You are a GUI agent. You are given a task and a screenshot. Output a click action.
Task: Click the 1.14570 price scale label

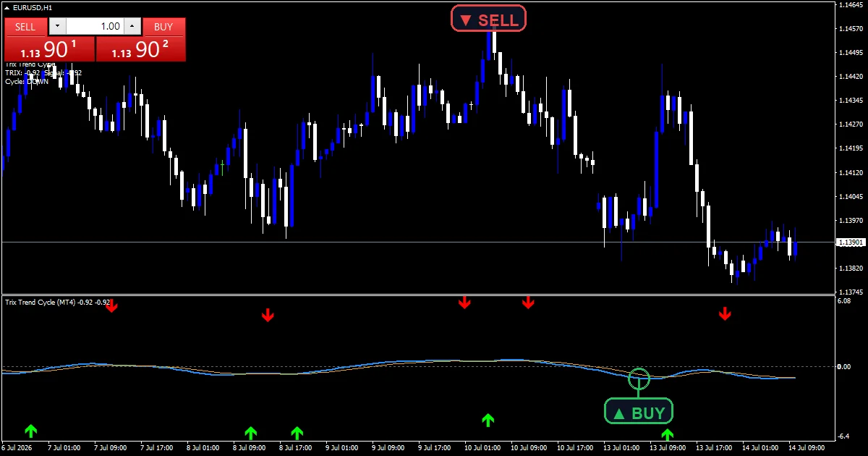[x=851, y=29]
